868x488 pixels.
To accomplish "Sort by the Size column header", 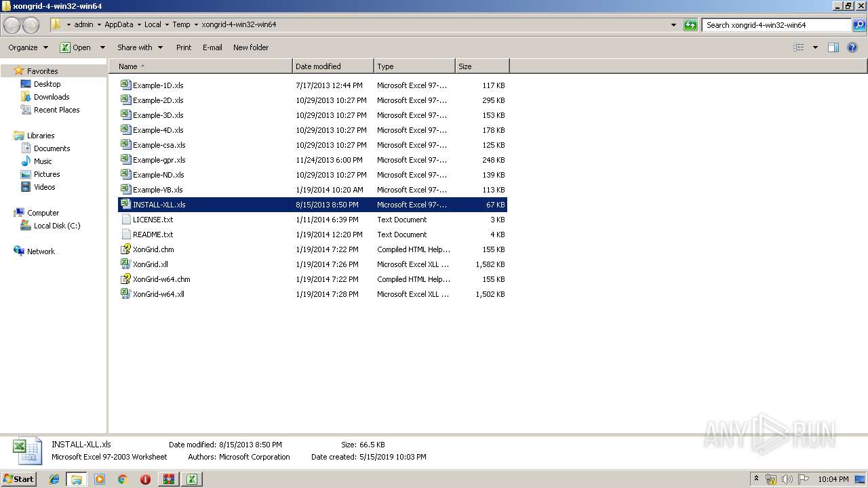I will [x=482, y=66].
